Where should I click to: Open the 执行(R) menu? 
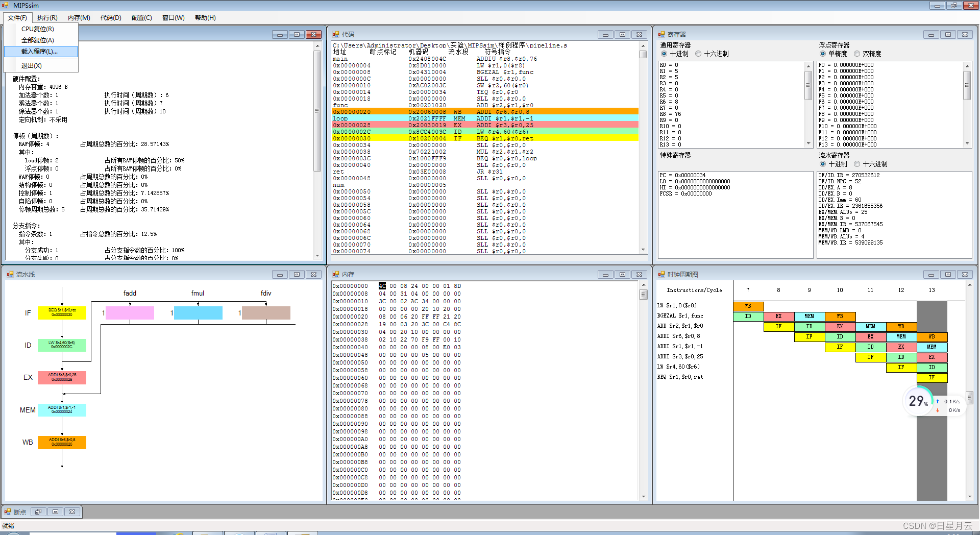click(x=47, y=18)
